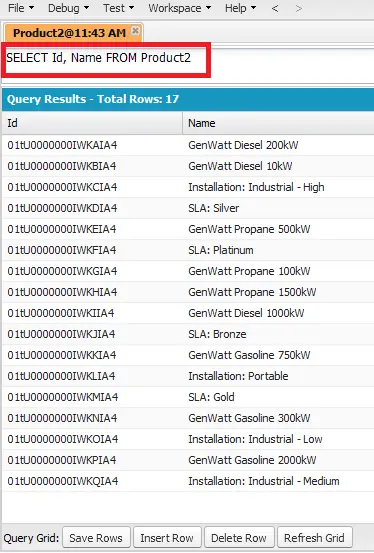Click Installation: Industrial - High cell
The width and height of the screenshot is (374, 553).
278,187
